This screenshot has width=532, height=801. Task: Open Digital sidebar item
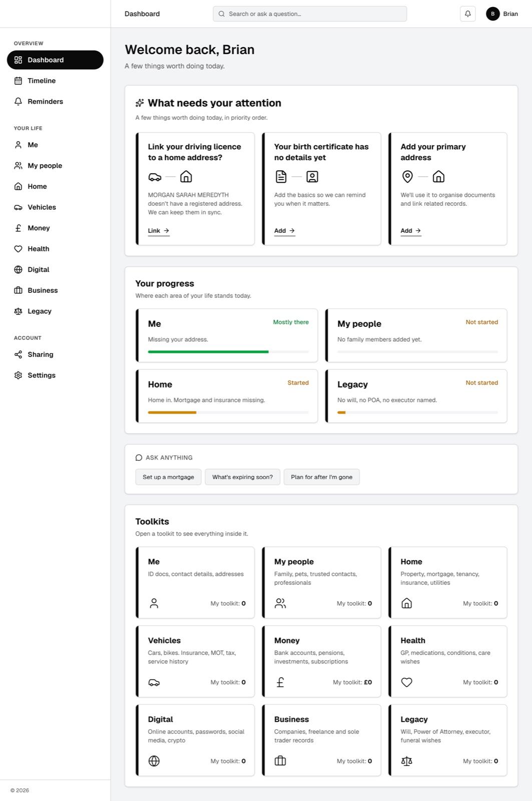(x=55, y=269)
